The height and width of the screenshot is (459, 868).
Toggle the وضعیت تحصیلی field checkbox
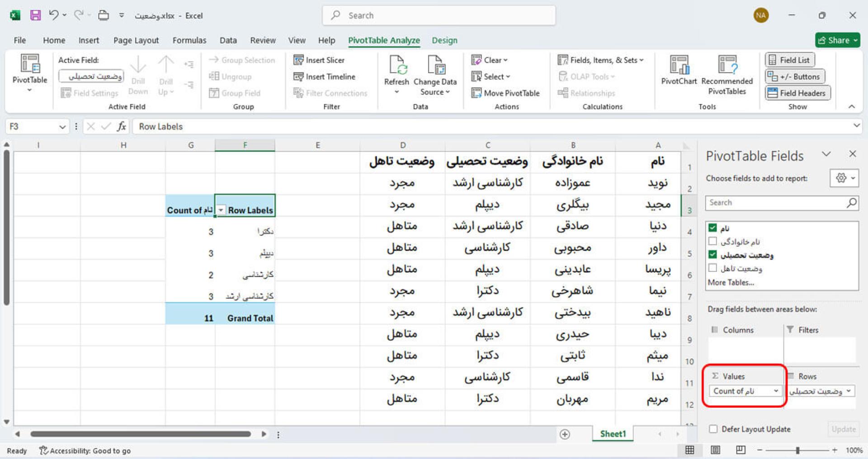(713, 255)
